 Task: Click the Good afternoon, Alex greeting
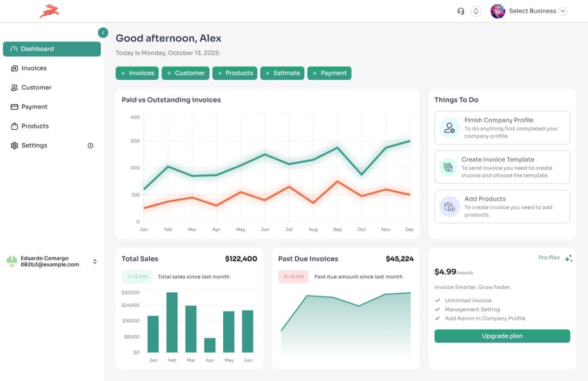tap(168, 38)
